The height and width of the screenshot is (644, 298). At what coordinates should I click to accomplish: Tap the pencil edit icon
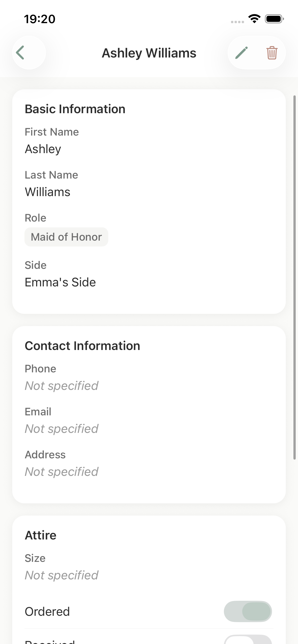(241, 53)
